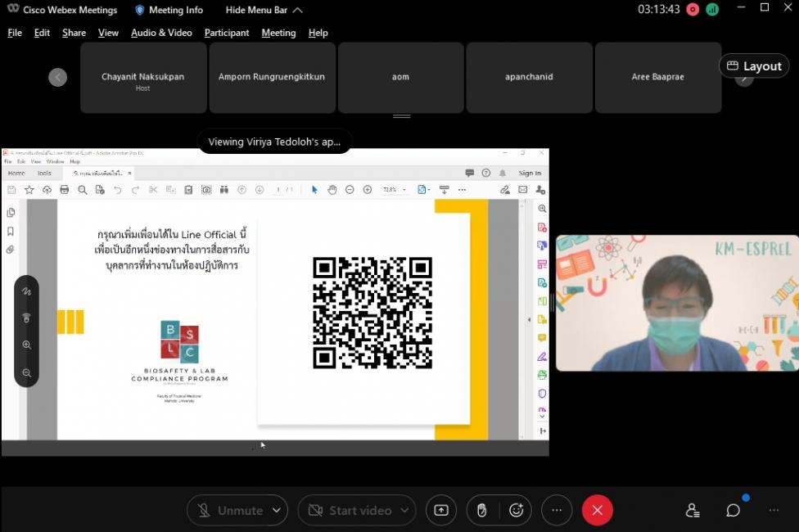Click Acrobat Print icon in toolbar
This screenshot has width=799, height=532.
click(x=64, y=190)
